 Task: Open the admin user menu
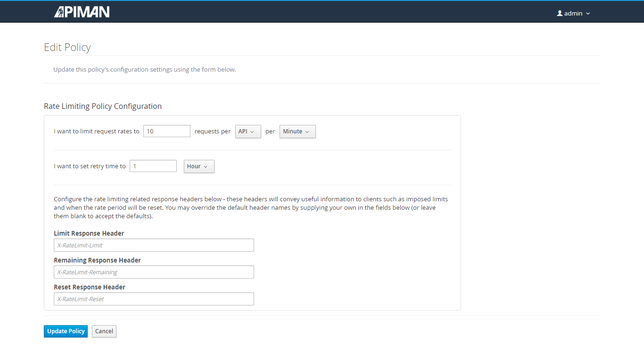pyautogui.click(x=573, y=13)
